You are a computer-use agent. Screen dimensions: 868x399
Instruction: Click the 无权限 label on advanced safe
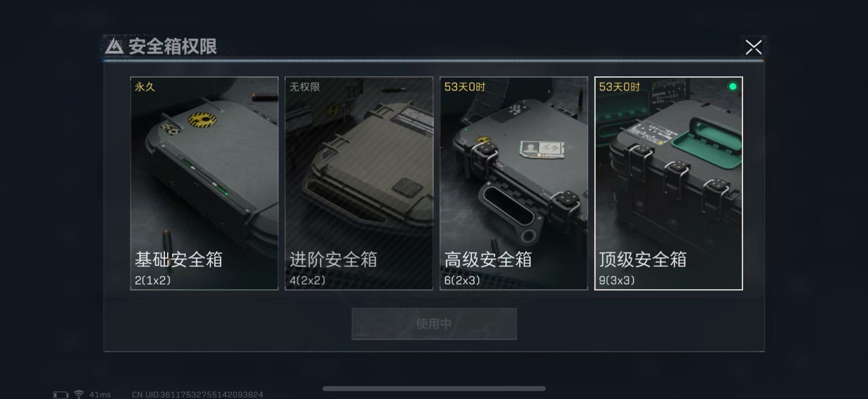(x=304, y=87)
